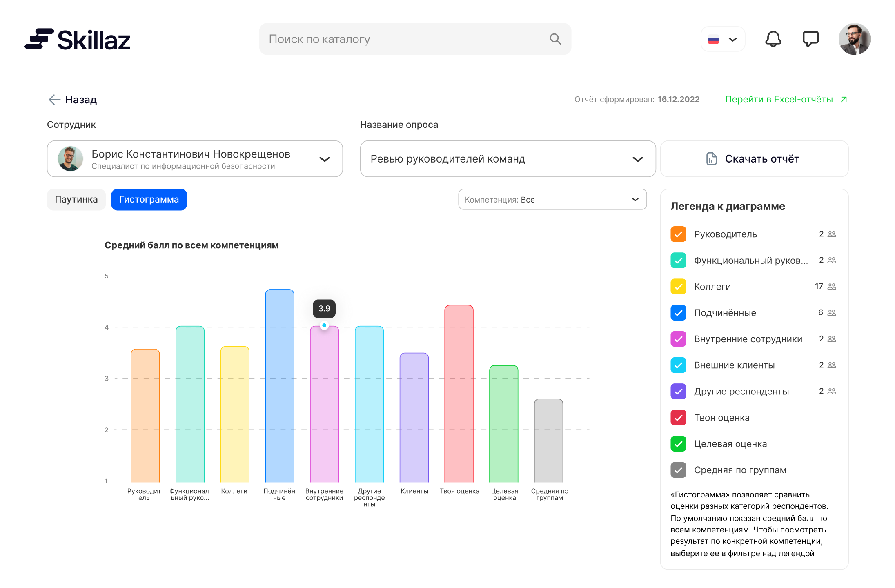Expand the Сотрудник employee dropdown
This screenshot has width=895, height=588.
tap(324, 159)
